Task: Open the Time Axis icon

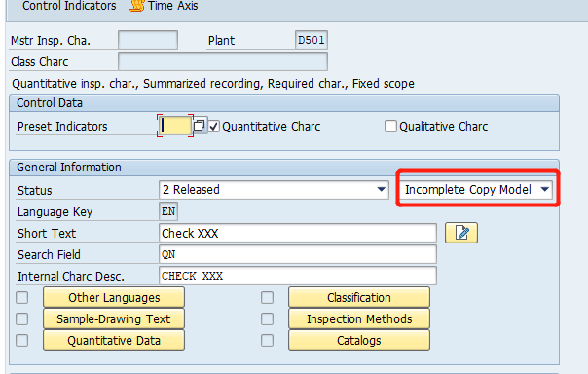Action: tap(137, 6)
